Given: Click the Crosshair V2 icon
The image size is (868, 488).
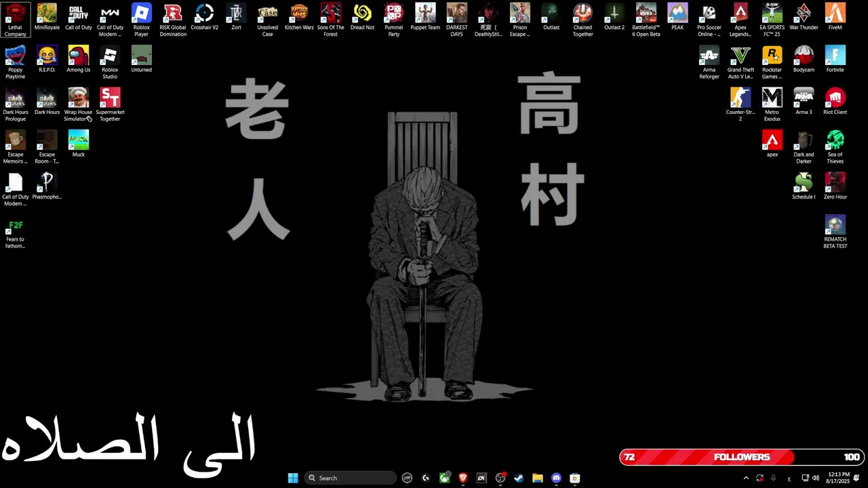Looking at the screenshot, I should (x=204, y=18).
